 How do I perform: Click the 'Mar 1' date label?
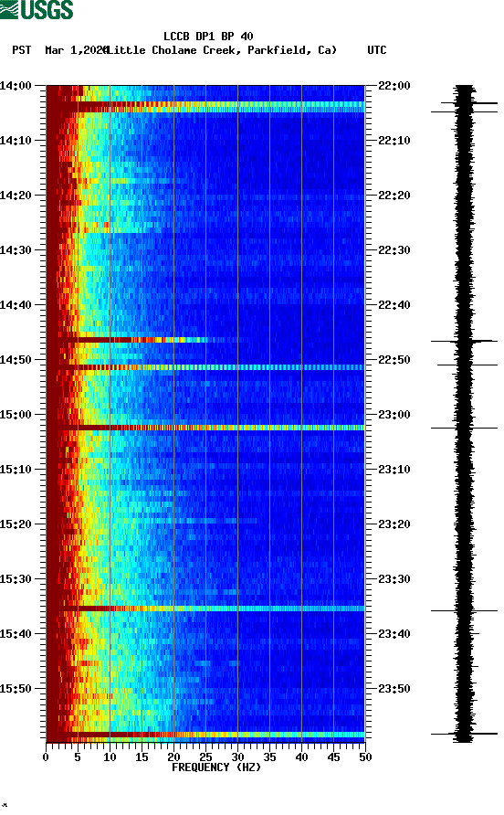coord(61,50)
